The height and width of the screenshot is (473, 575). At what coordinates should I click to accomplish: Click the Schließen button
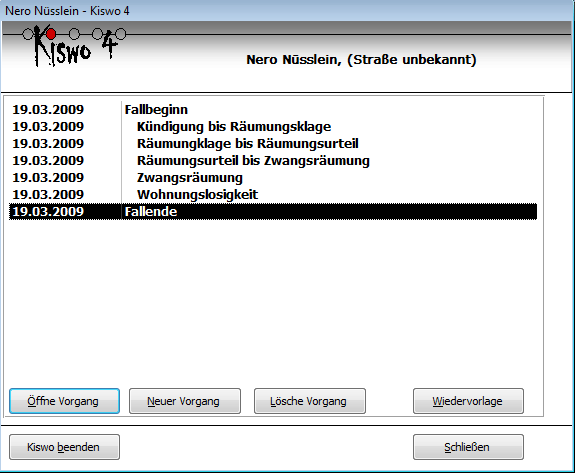coord(468,447)
